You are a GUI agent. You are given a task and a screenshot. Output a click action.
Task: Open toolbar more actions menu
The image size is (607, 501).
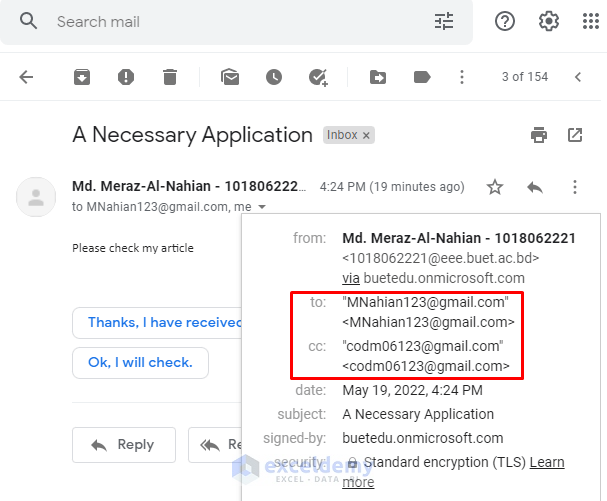click(x=462, y=77)
